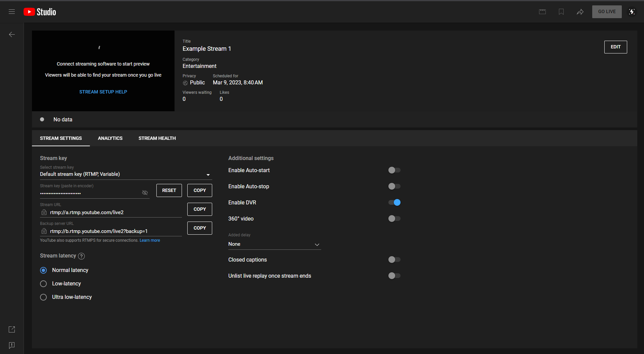This screenshot has width=644, height=354.
Task: Copy the stream key
Action: [200, 190]
